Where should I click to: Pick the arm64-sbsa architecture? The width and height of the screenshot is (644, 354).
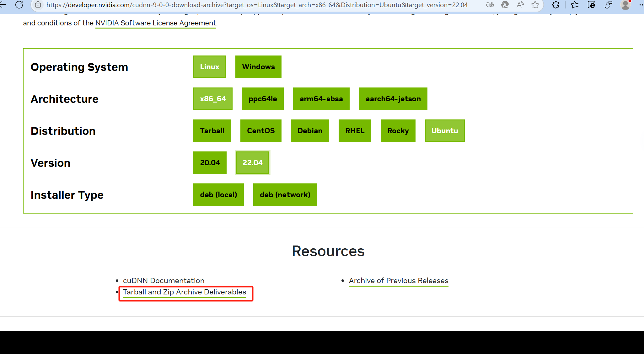tap(321, 99)
